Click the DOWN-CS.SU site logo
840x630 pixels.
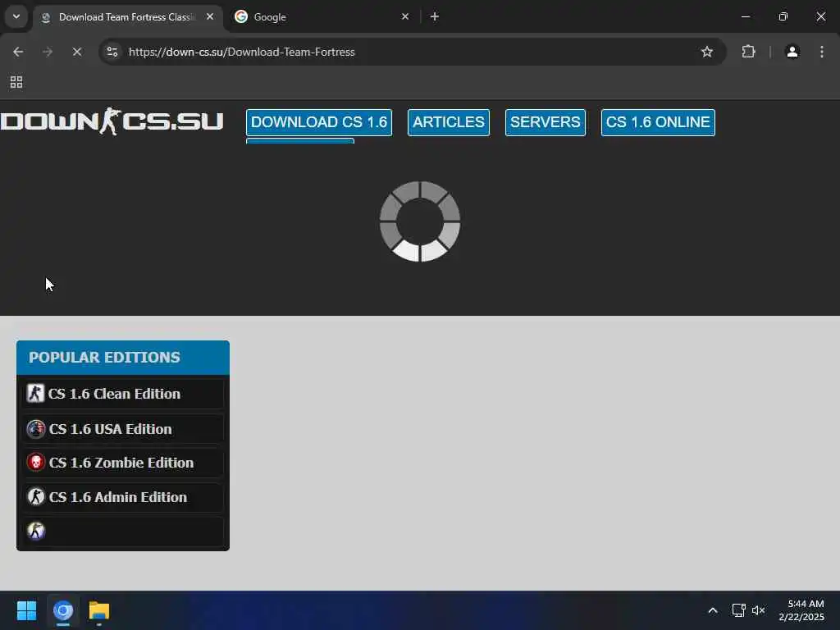pyautogui.click(x=112, y=121)
